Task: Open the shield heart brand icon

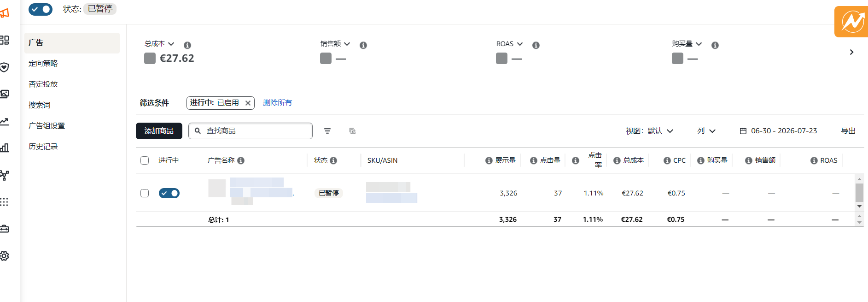Action: (x=5, y=67)
